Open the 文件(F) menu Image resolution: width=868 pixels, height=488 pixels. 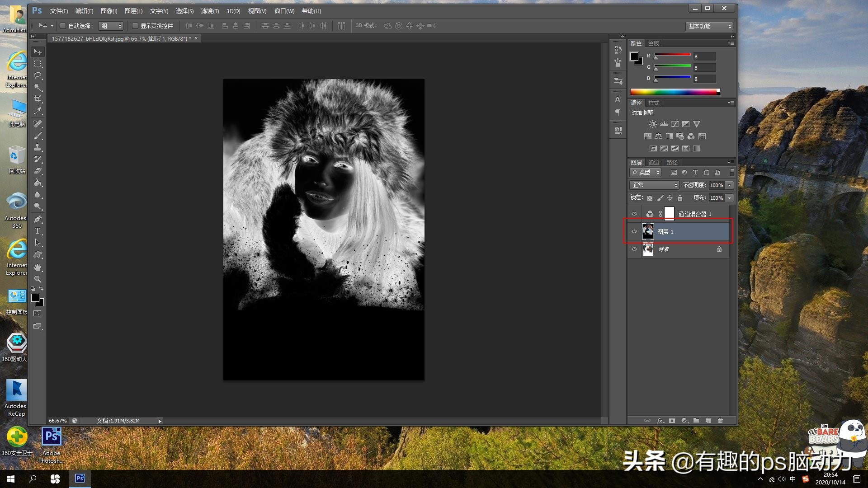tap(59, 11)
